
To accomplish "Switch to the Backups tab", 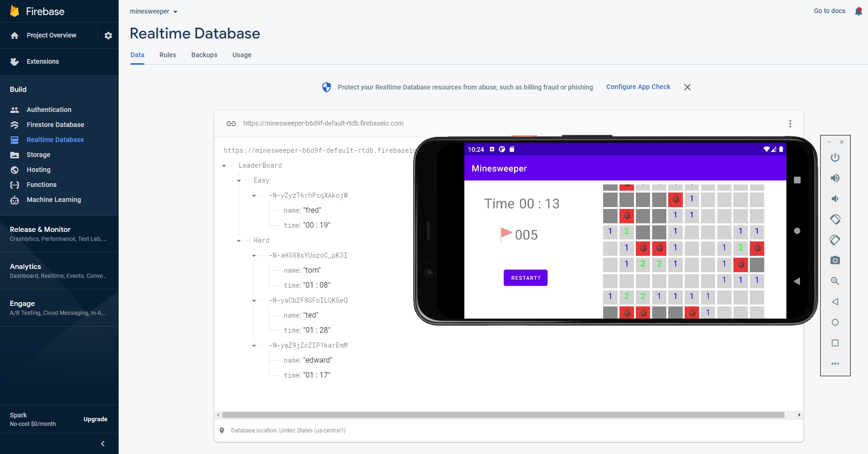I will [204, 55].
